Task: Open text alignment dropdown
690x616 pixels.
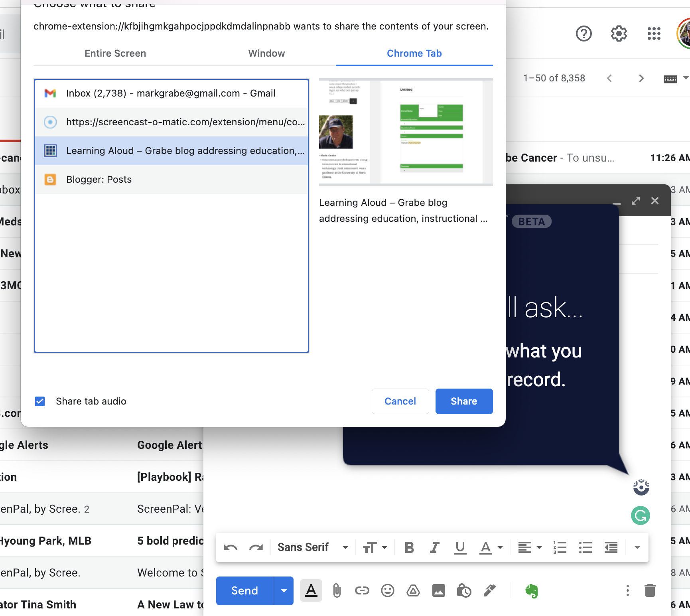Action: 530,547
